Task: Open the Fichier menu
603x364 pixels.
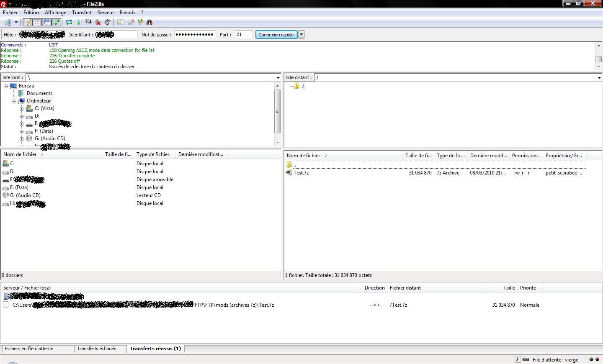Action: [x=10, y=13]
